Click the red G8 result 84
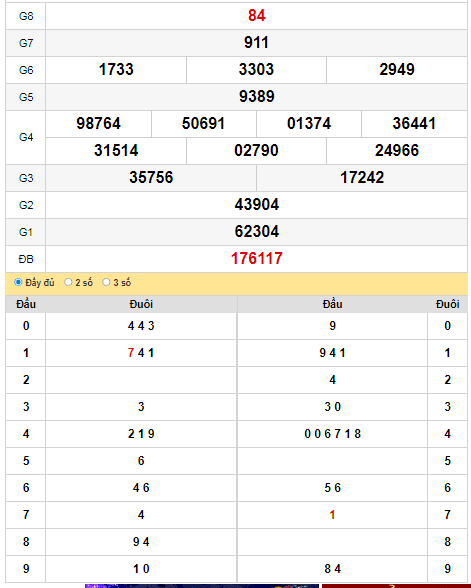The width and height of the screenshot is (471, 588). coord(256,16)
